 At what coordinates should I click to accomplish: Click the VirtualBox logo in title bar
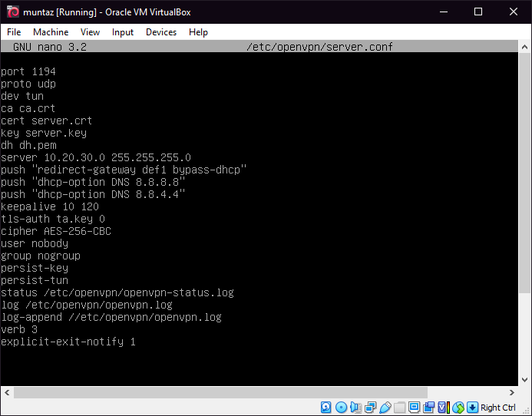13,12
